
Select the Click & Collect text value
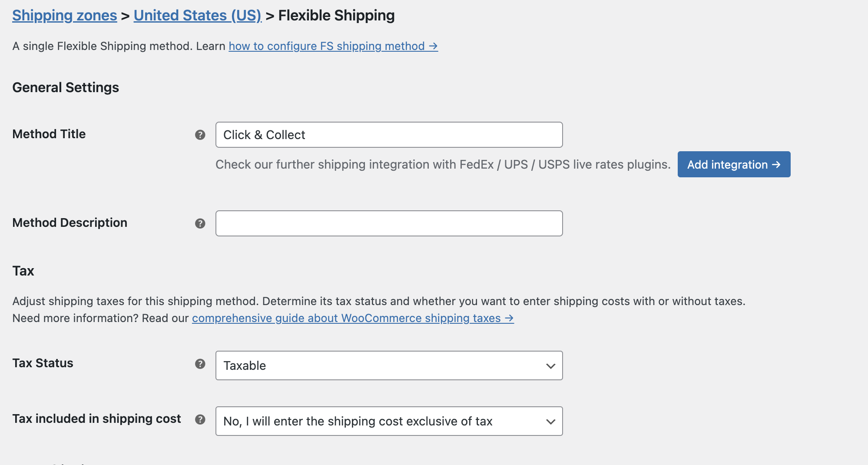click(x=264, y=135)
